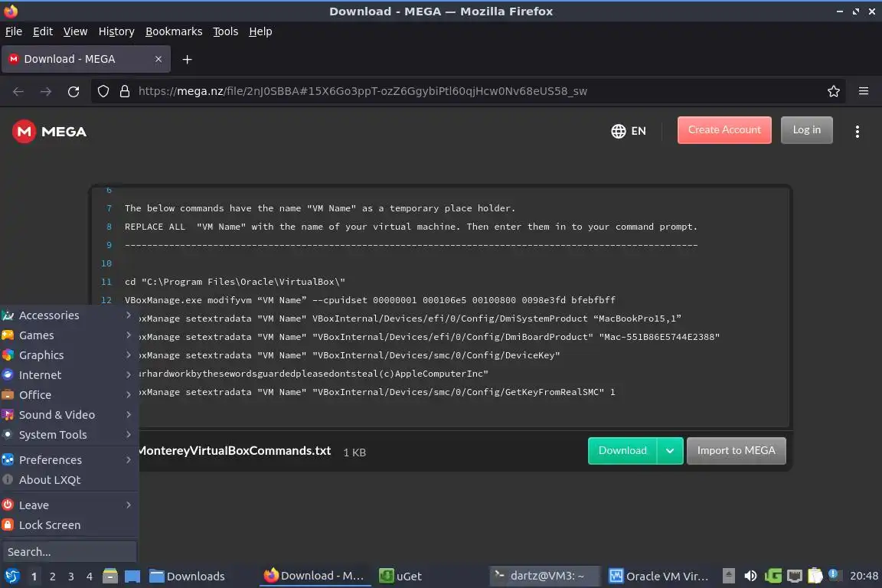Switch to virtual desktop 3
Screen dimensions: 882x588
coord(71,577)
